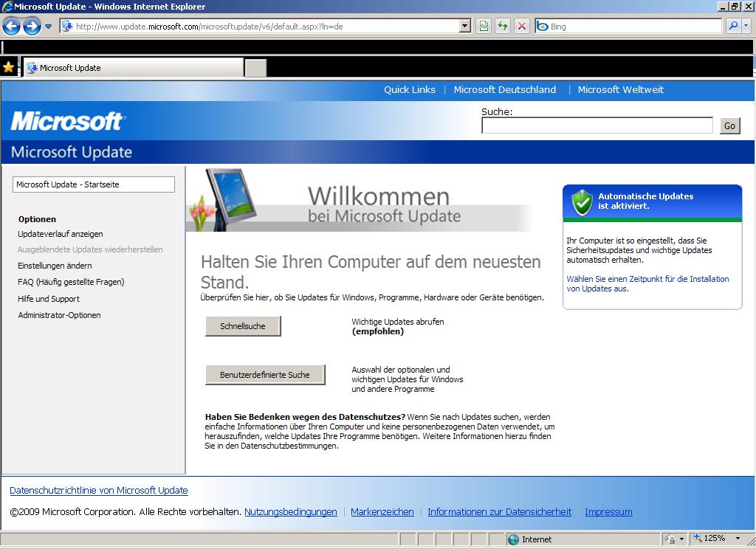Screen dimensions: 756x549
Task: Open Administrator-Optionen
Action: (59, 315)
